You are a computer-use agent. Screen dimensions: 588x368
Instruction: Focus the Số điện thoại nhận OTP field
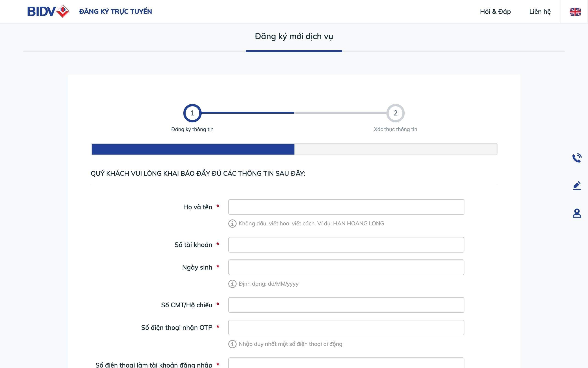(x=346, y=328)
